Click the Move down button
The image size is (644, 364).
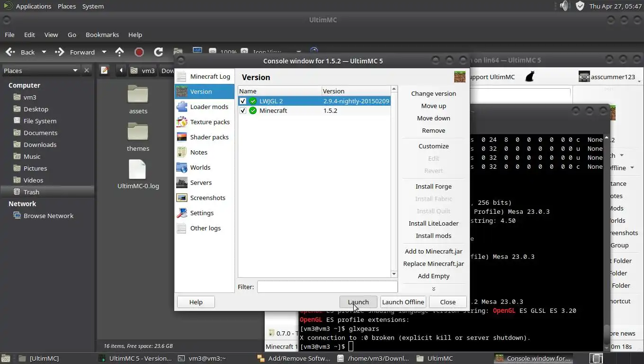pos(433,118)
